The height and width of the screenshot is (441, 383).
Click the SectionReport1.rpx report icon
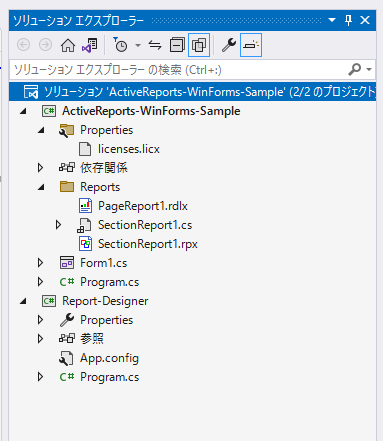click(85, 244)
